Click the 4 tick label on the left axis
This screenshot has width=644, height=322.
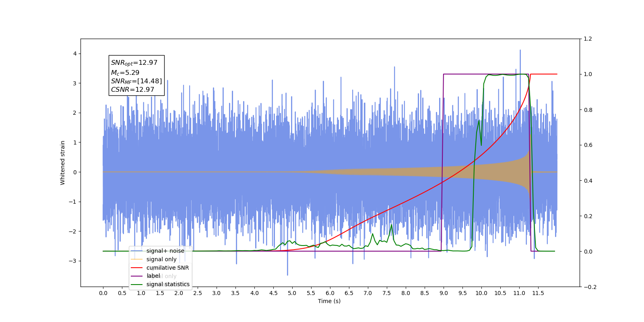75,54
